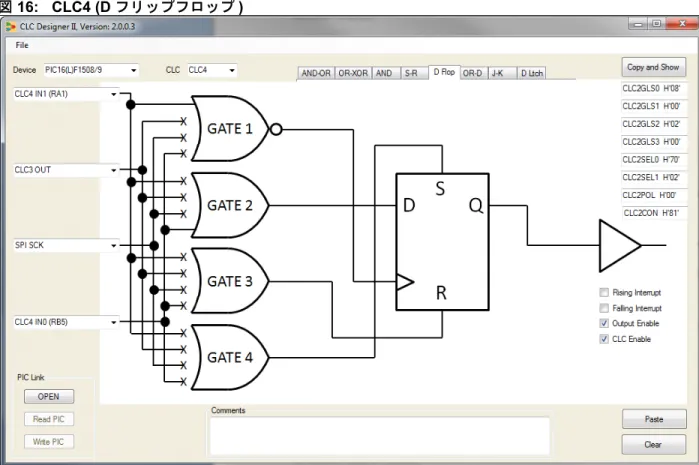Click the CLC Designer app icon in title bar
The width and height of the screenshot is (699, 465).
tap(11, 27)
